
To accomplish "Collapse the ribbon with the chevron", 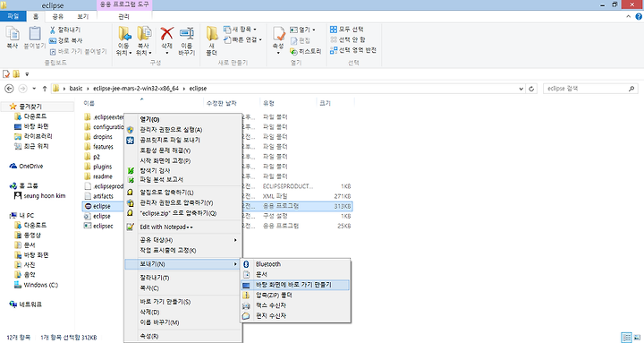I will click(629, 16).
